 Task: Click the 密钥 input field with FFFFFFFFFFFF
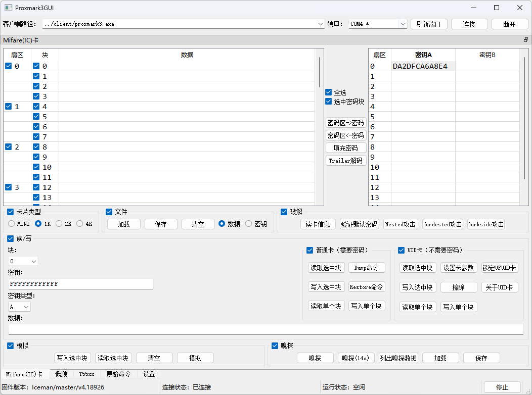[81, 284]
